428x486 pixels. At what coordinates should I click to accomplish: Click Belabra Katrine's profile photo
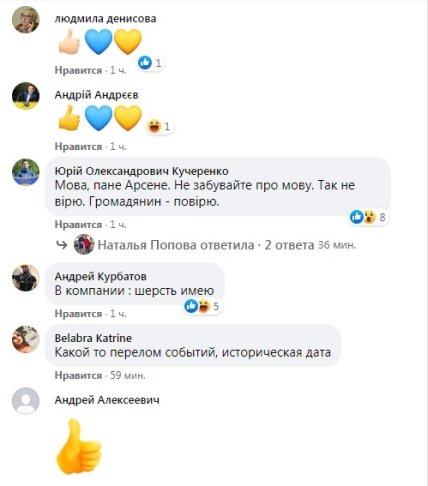pos(26,339)
